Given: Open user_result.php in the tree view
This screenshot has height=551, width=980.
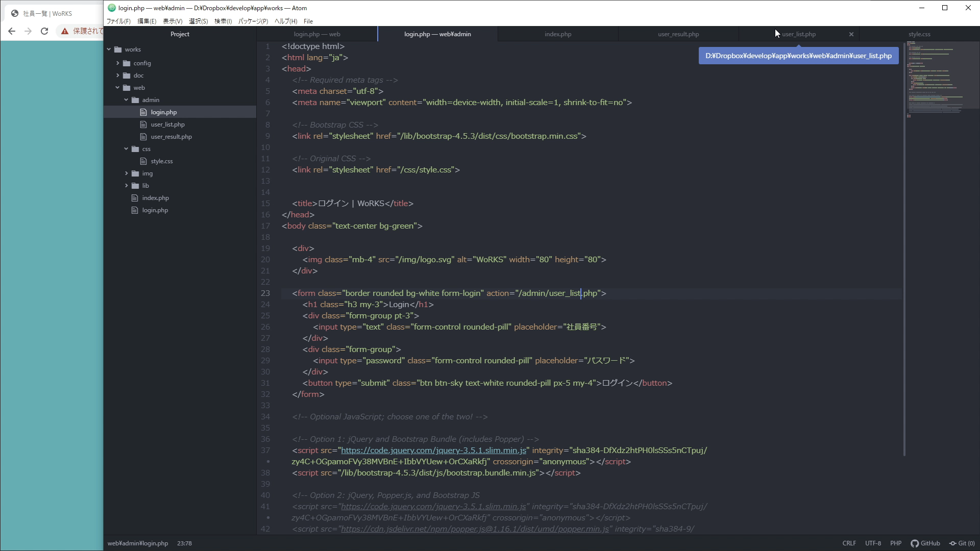Looking at the screenshot, I should point(171,137).
